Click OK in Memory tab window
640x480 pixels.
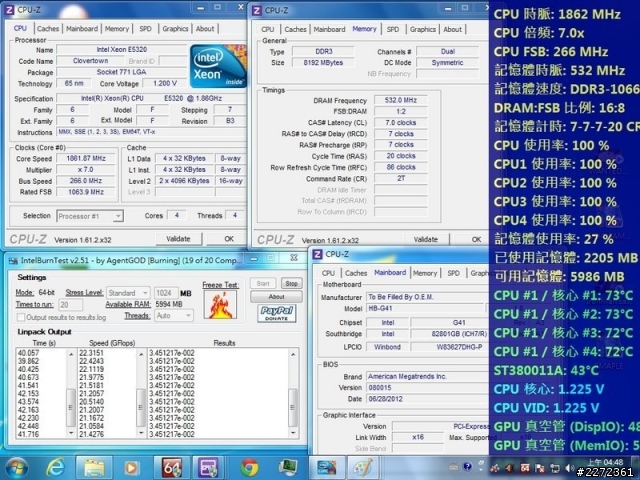pyautogui.click(x=476, y=240)
